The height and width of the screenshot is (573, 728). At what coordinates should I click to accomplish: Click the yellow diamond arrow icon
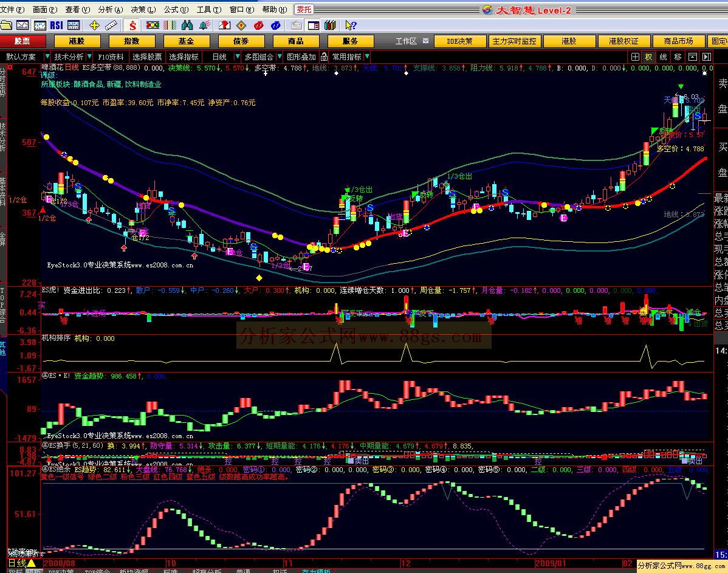[241, 26]
